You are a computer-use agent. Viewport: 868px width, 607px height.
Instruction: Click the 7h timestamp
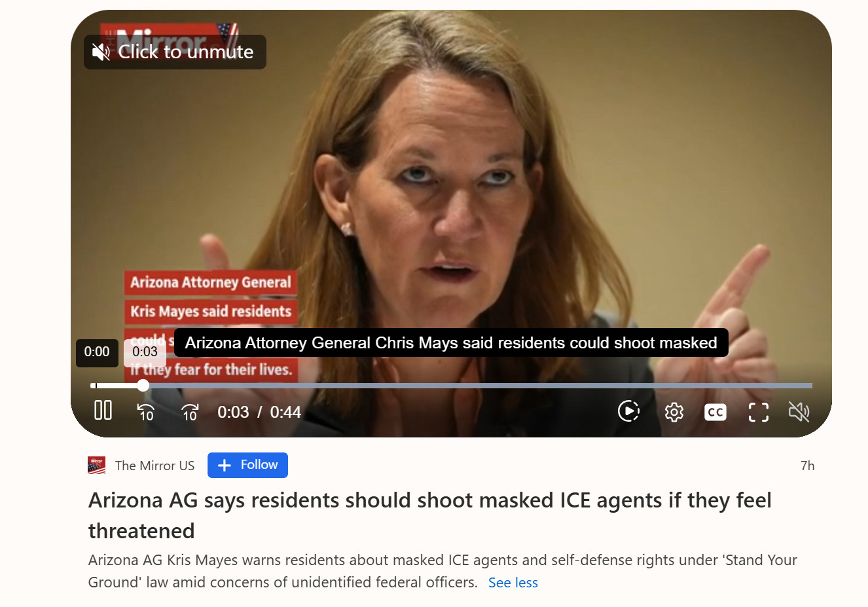point(808,466)
